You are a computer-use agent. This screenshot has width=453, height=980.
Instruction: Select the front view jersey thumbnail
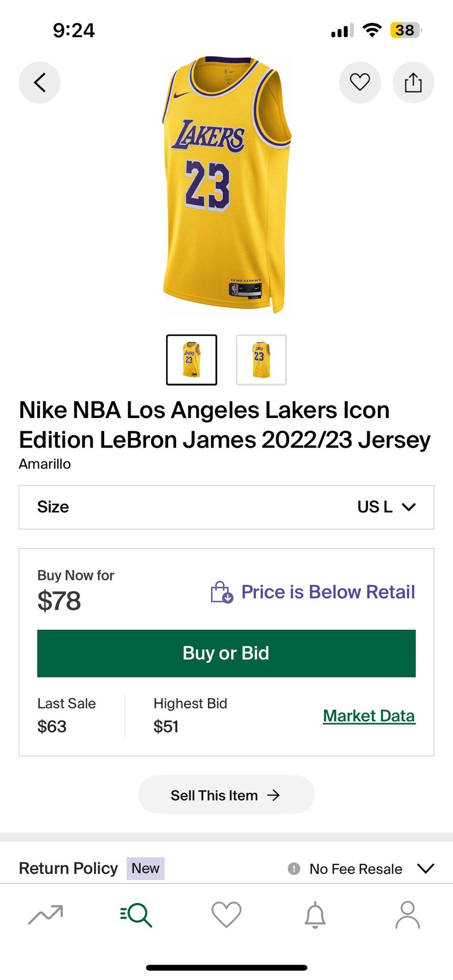192,360
